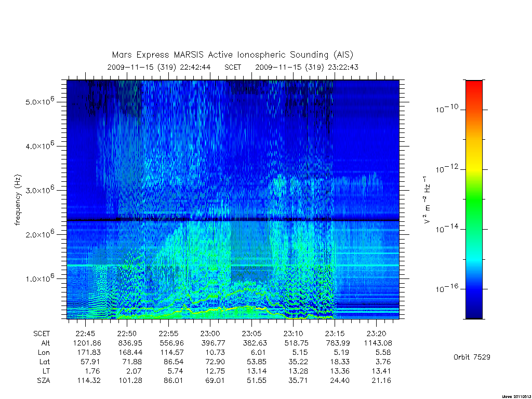Click latitude value '86.54'

tap(174, 362)
